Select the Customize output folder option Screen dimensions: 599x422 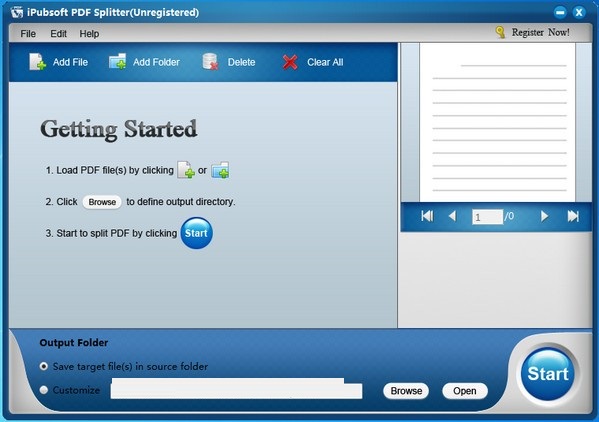pos(44,390)
